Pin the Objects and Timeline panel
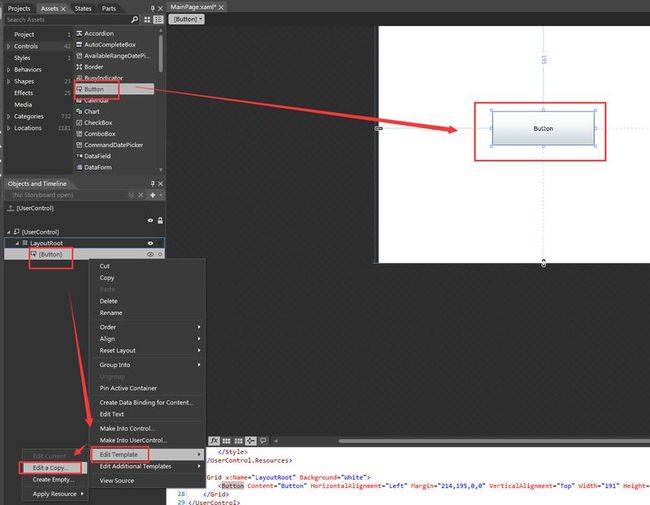Viewport: 650px width, 505px height. click(153, 184)
